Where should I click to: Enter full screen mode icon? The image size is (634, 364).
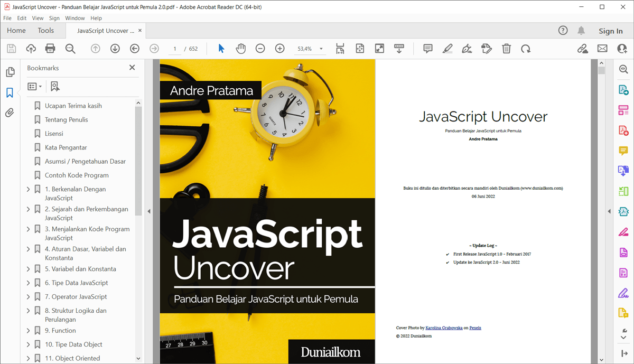(x=379, y=49)
